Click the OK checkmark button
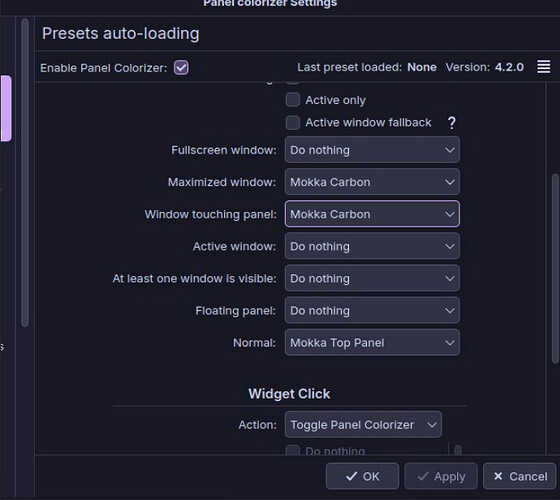Screen dimensions: 560x500 pos(362,476)
